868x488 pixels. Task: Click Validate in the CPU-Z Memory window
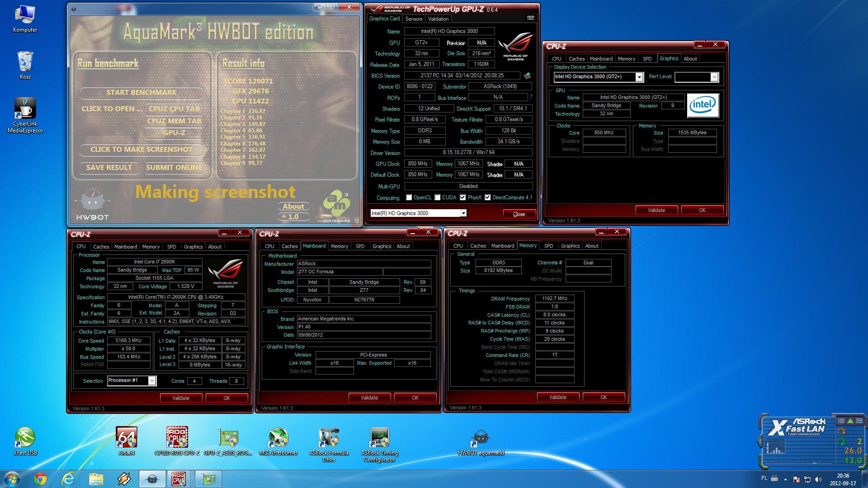tap(557, 397)
